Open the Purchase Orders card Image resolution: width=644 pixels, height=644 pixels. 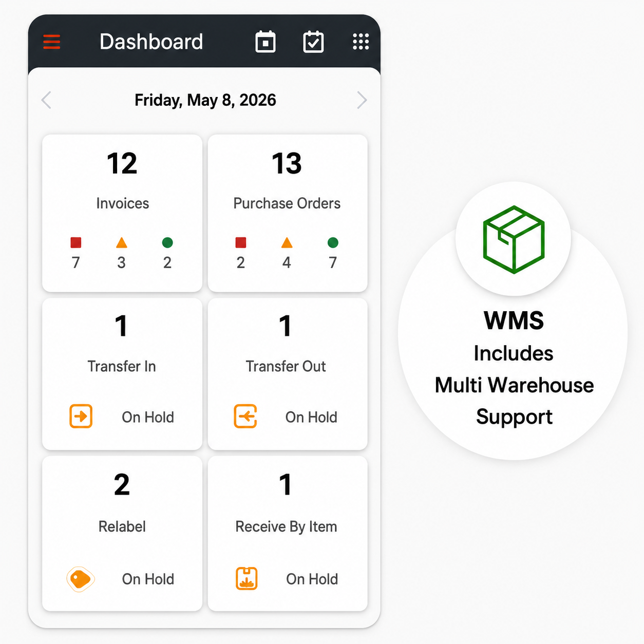[288, 213]
